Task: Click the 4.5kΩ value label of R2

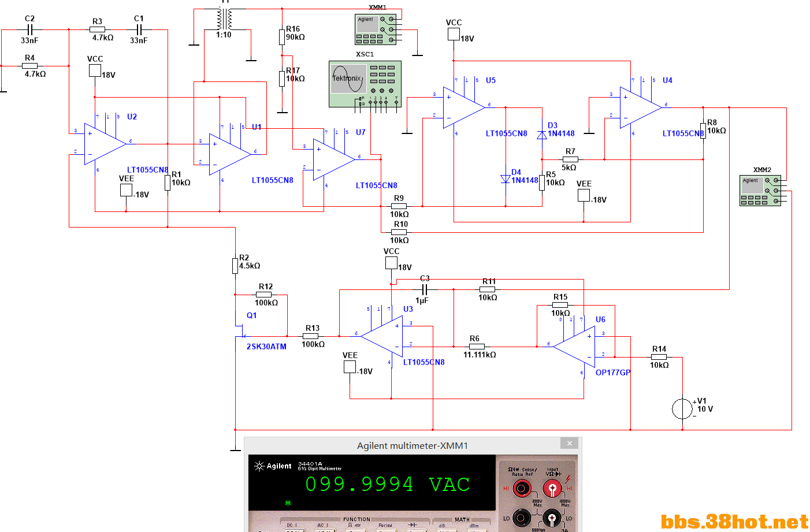Action: pos(250,266)
